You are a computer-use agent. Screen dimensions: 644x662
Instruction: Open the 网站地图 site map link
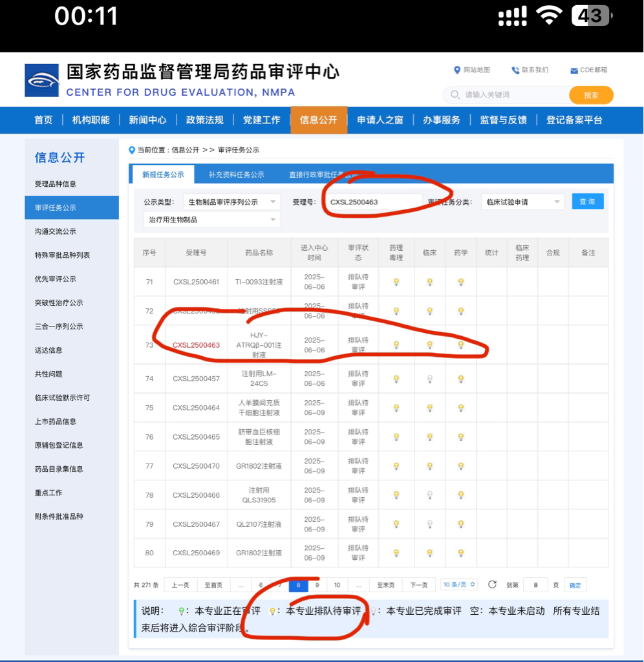(472, 70)
